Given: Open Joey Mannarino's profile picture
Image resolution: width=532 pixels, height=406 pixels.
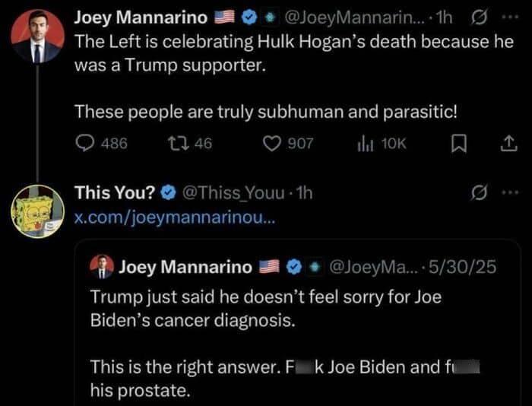Looking at the screenshot, I should click(38, 36).
